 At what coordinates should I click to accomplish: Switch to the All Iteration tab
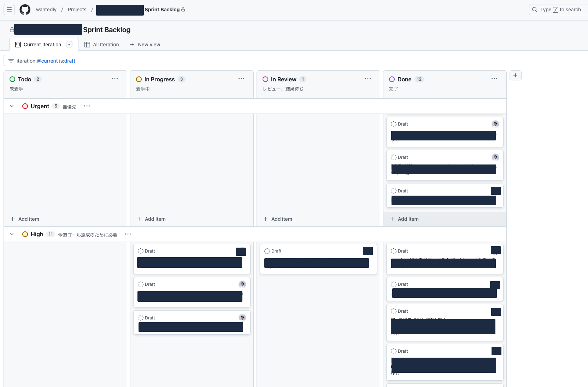pyautogui.click(x=102, y=45)
